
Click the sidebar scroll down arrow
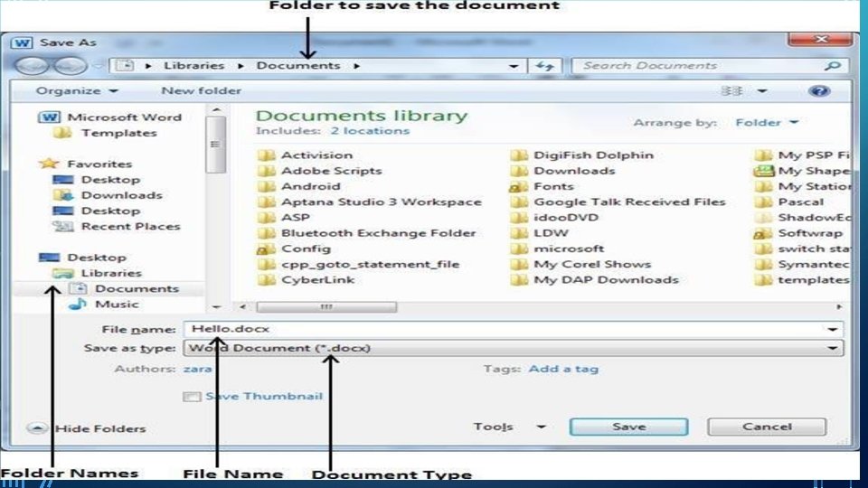[x=216, y=306]
